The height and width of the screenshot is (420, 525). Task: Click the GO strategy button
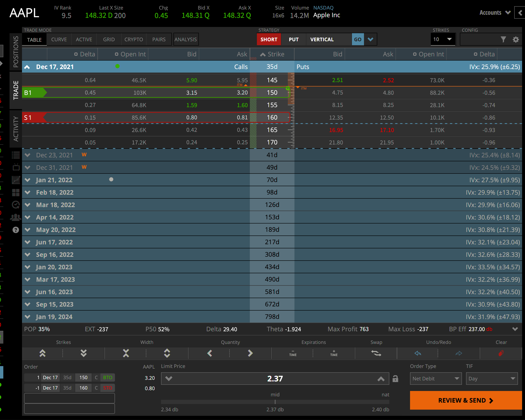click(358, 39)
